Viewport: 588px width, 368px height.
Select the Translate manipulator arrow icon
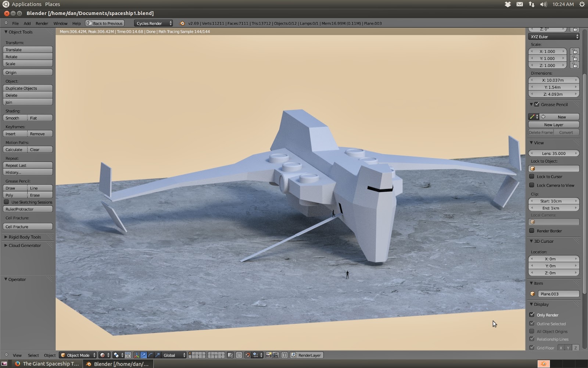point(144,355)
